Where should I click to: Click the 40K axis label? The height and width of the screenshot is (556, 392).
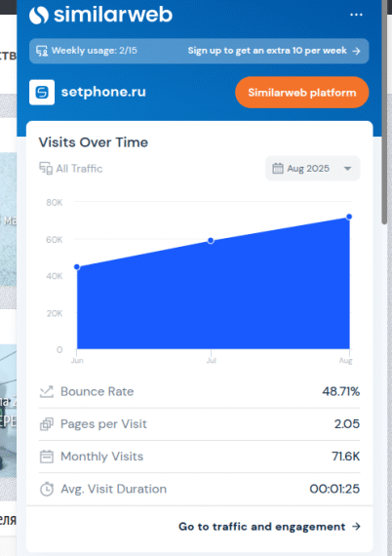point(55,276)
